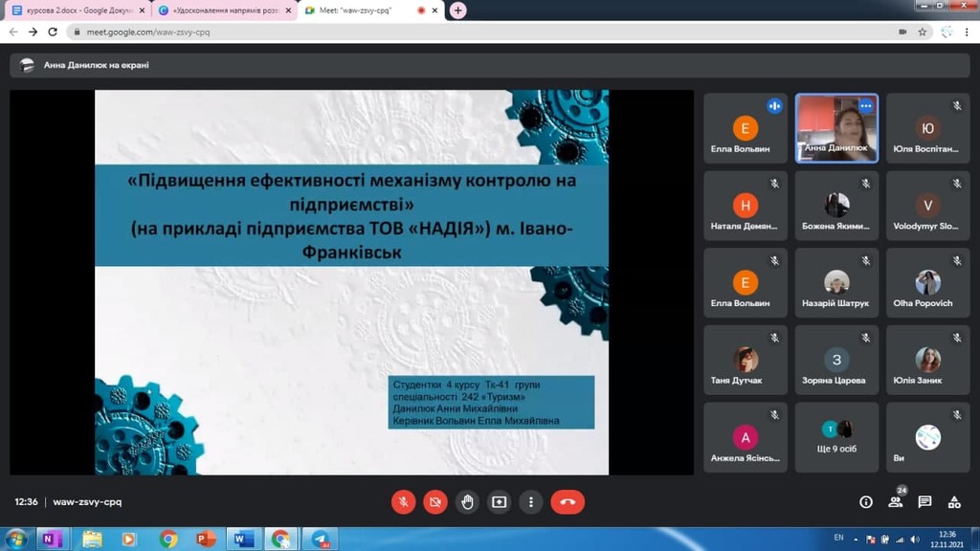Image resolution: width=980 pixels, height=551 pixels.
Task: Adjust volume via system tray speaker icon
Action: [x=915, y=539]
